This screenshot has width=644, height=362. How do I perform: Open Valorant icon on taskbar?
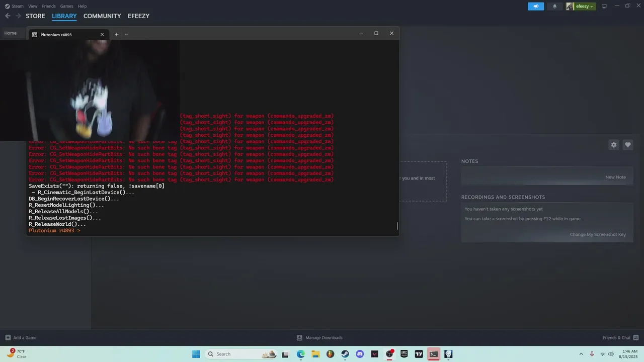[374, 354]
